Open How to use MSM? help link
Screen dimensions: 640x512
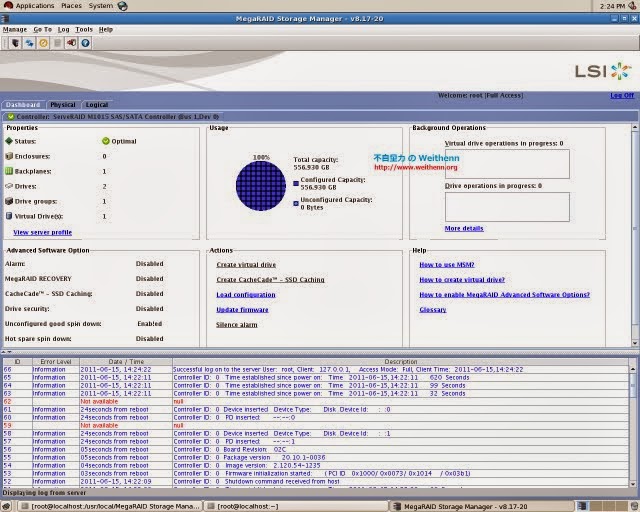pyautogui.click(x=447, y=265)
